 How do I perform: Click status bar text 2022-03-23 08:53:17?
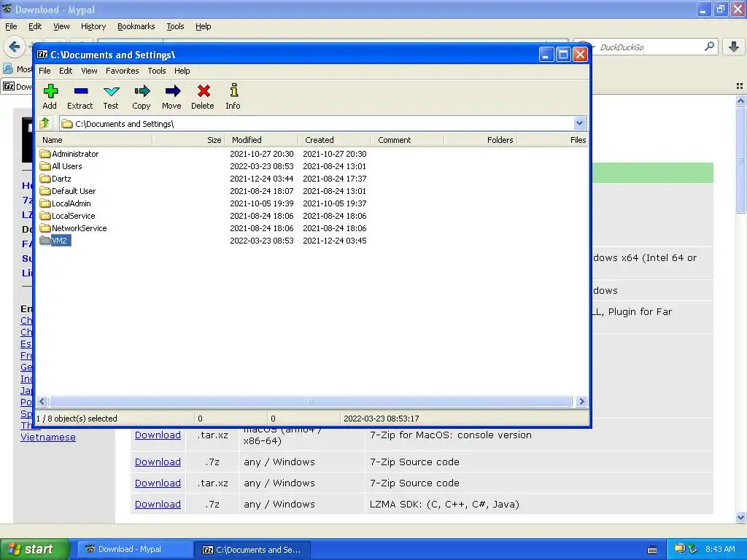pyautogui.click(x=381, y=419)
